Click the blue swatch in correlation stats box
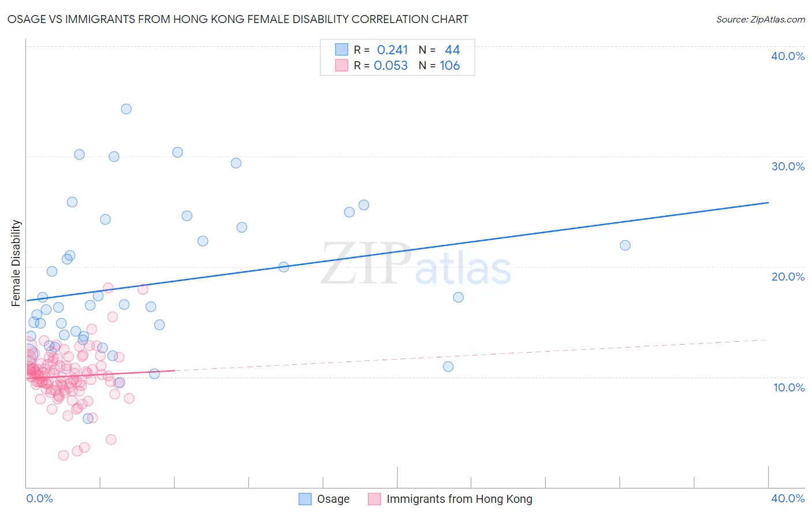The image size is (812, 515). (x=342, y=50)
